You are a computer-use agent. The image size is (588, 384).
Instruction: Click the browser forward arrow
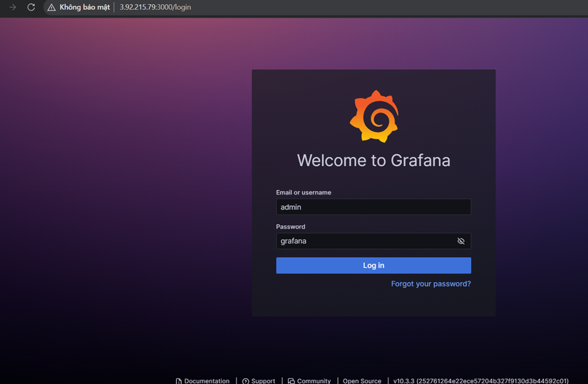tap(13, 7)
